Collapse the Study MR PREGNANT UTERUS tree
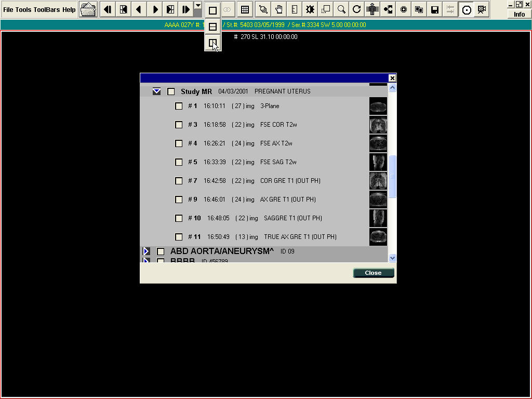The image size is (532, 399). 156,91
